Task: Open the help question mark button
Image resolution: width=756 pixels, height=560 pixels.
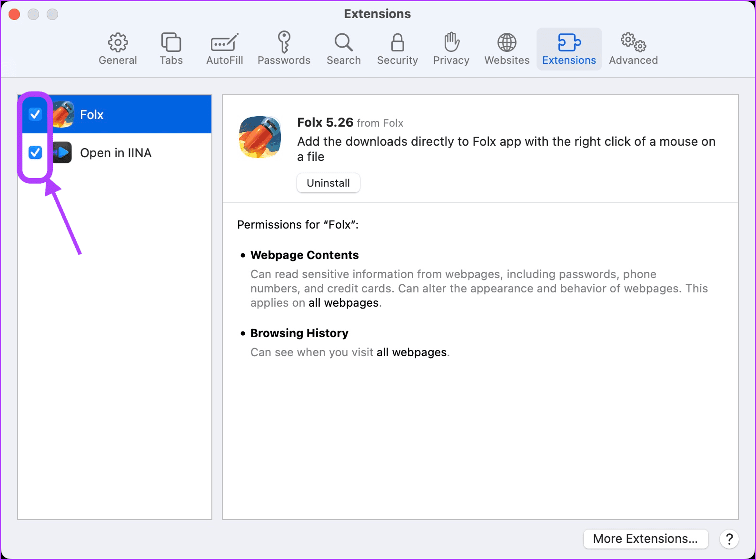Action: point(729,539)
